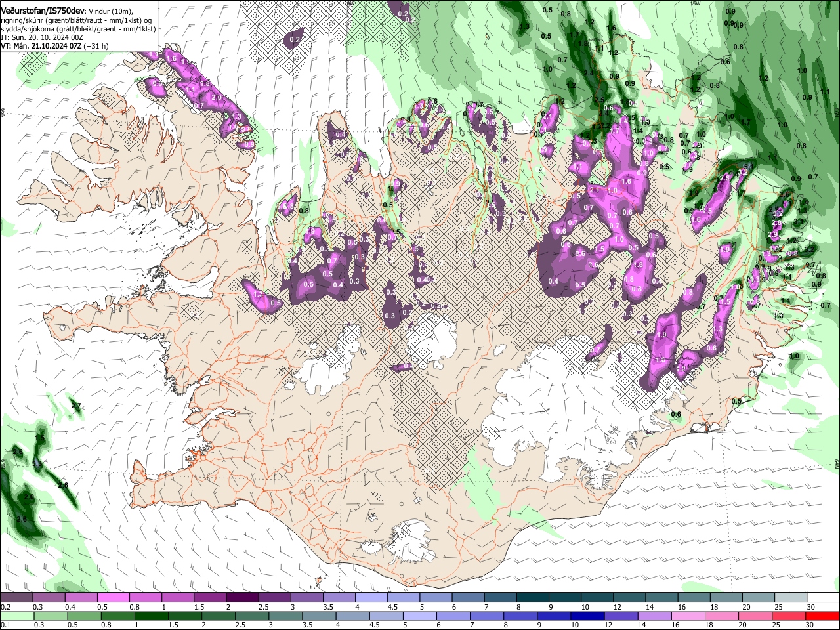Select the 0.5 medium green swatch in rain legend
The image size is (840, 630).
pos(84,616)
